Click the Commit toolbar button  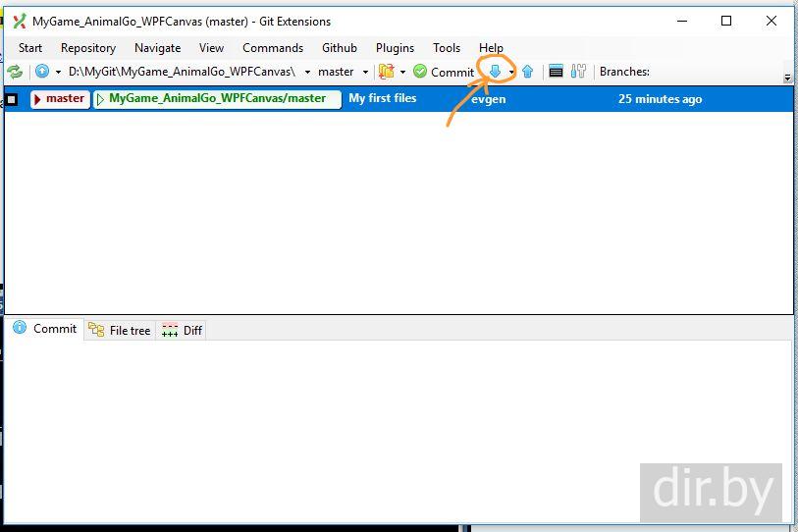pyautogui.click(x=444, y=72)
